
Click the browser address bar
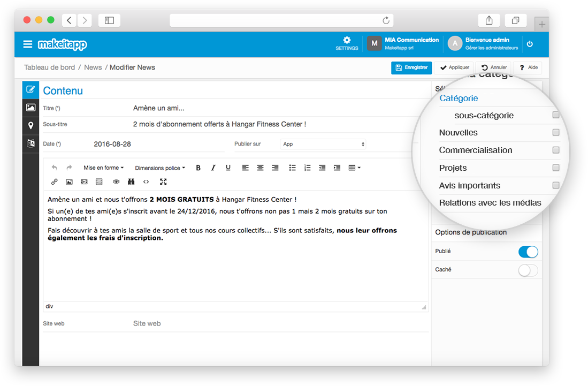tap(281, 20)
